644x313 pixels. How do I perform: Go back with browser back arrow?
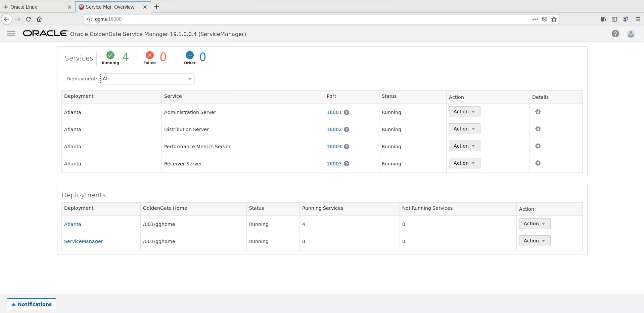[x=7, y=19]
